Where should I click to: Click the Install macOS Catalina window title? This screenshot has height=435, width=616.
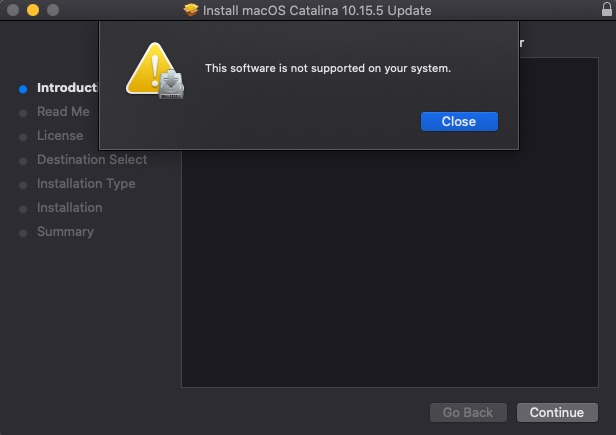[318, 10]
